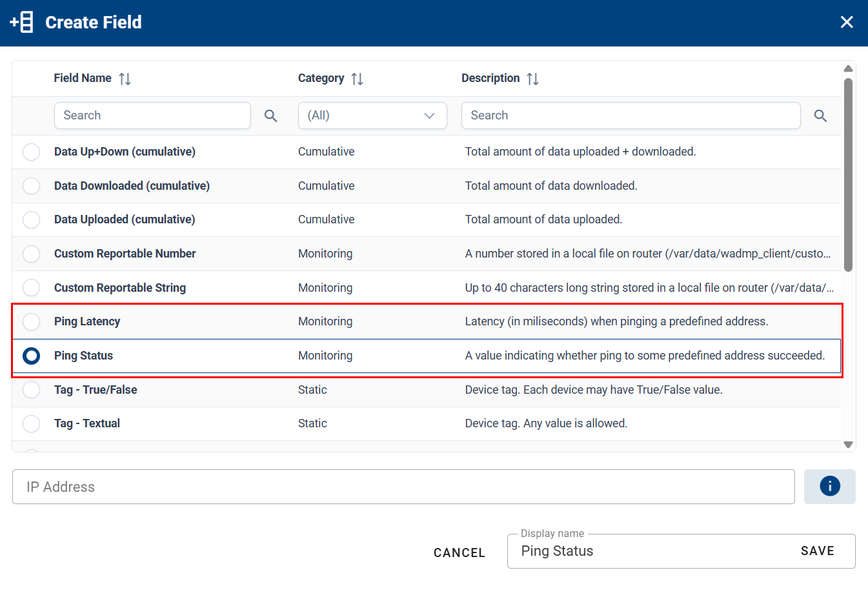Click the Create Field header icon
868x599 pixels.
pyautogui.click(x=21, y=21)
